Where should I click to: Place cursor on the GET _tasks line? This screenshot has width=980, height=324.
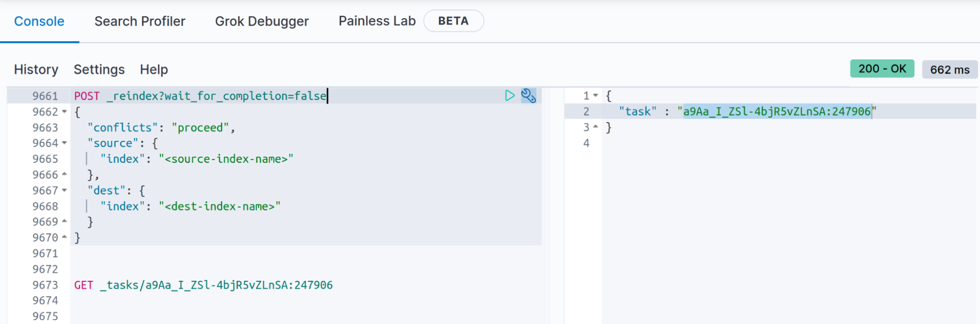click(x=203, y=285)
